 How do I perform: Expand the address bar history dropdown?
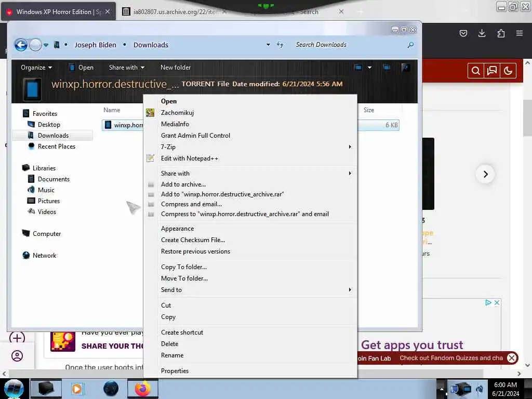[268, 45]
